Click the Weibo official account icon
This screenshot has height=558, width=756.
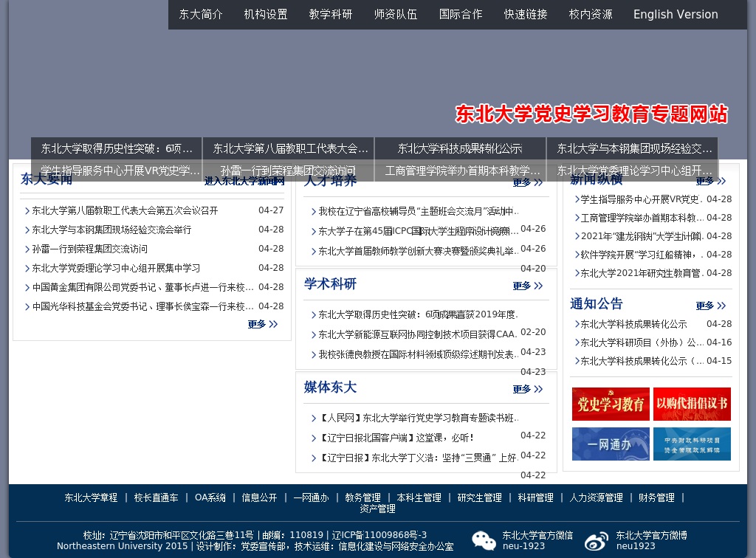point(597,541)
